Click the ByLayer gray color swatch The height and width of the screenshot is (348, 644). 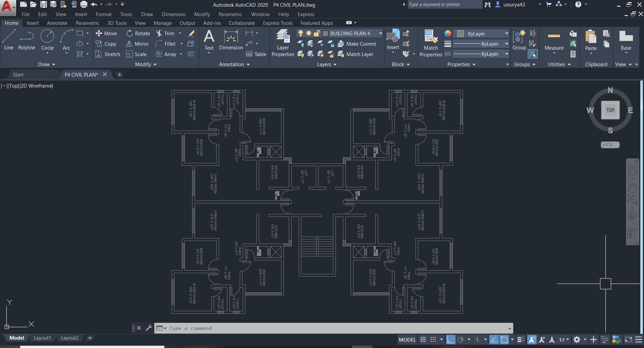[x=461, y=34]
